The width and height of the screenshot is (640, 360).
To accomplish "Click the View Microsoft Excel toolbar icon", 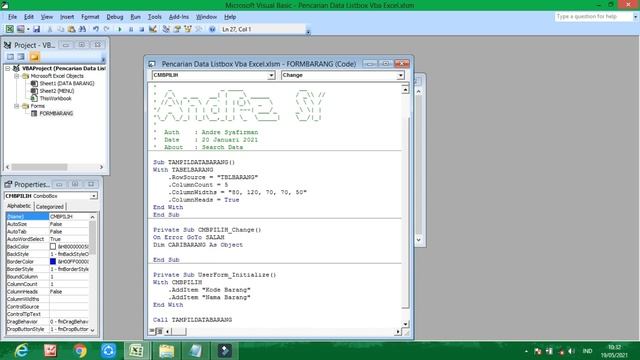I will tap(10, 29).
